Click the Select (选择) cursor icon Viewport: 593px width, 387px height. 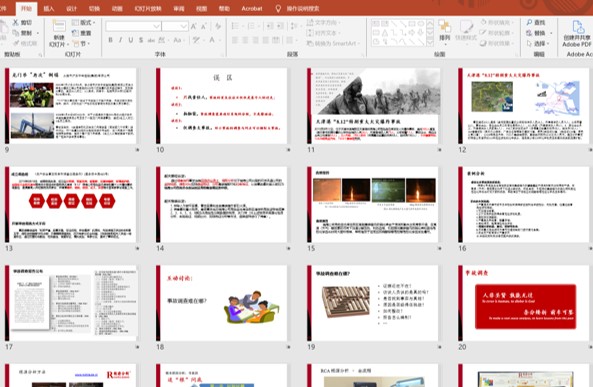point(529,44)
